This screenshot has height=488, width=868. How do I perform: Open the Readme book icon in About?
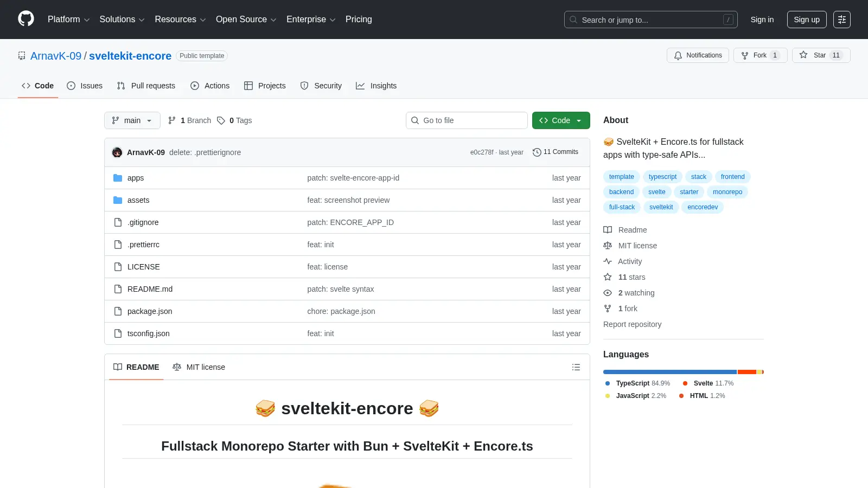click(608, 230)
